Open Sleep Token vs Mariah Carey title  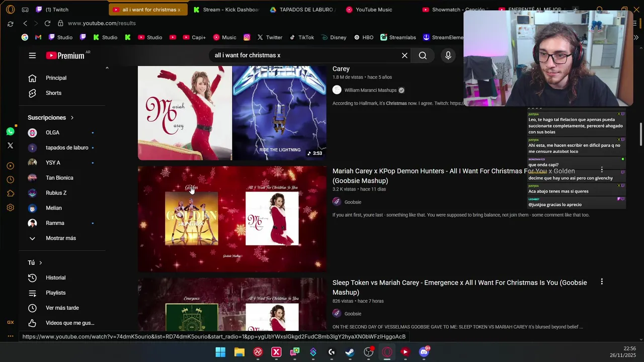[459, 288]
